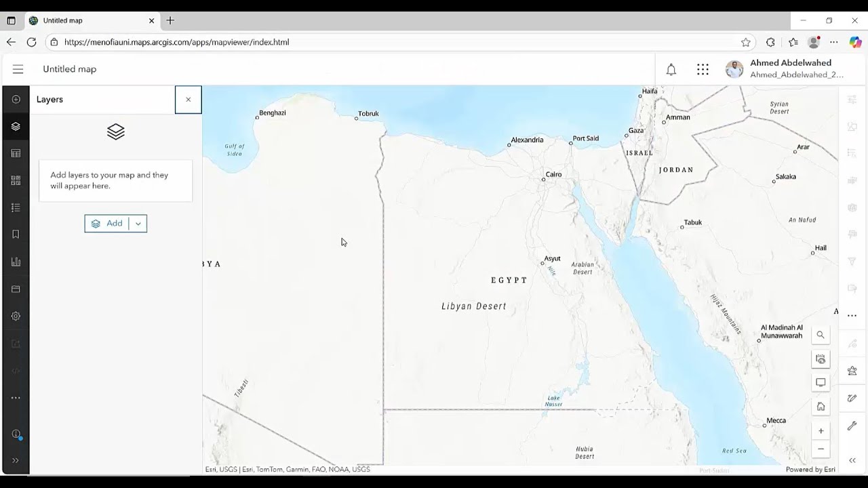The image size is (868, 488).
Task: Open the wrench Map tools icon
Action: [852, 426]
